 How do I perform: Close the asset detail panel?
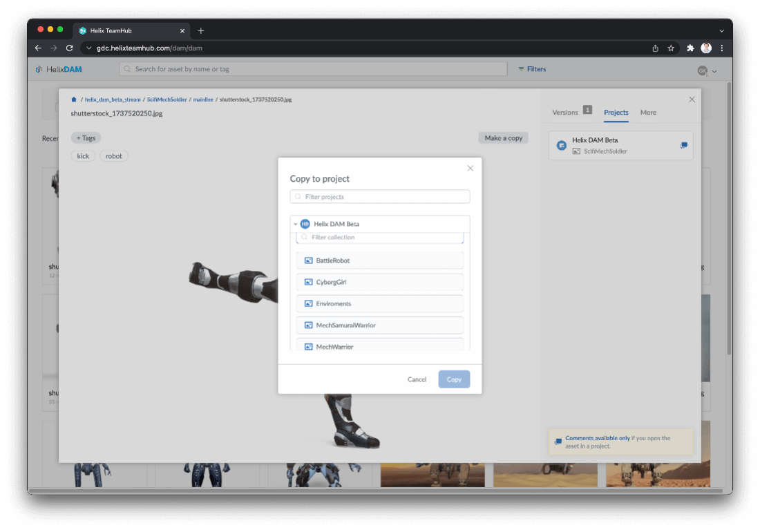[x=692, y=99]
